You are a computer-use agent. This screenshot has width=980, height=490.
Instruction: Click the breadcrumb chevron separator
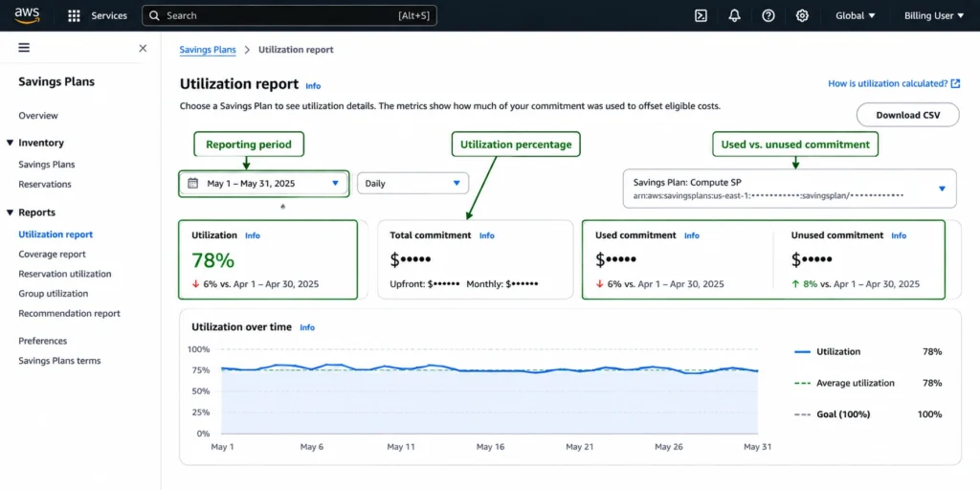point(247,50)
